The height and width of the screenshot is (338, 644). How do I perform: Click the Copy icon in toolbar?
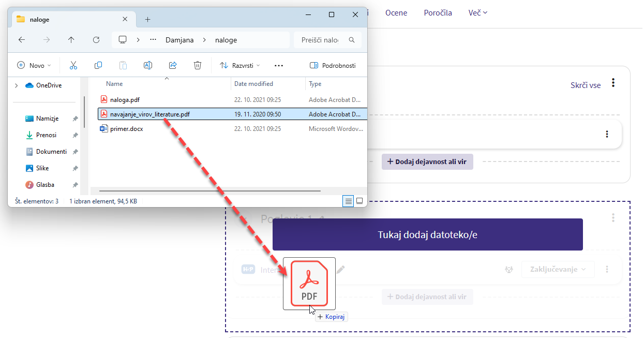point(98,65)
